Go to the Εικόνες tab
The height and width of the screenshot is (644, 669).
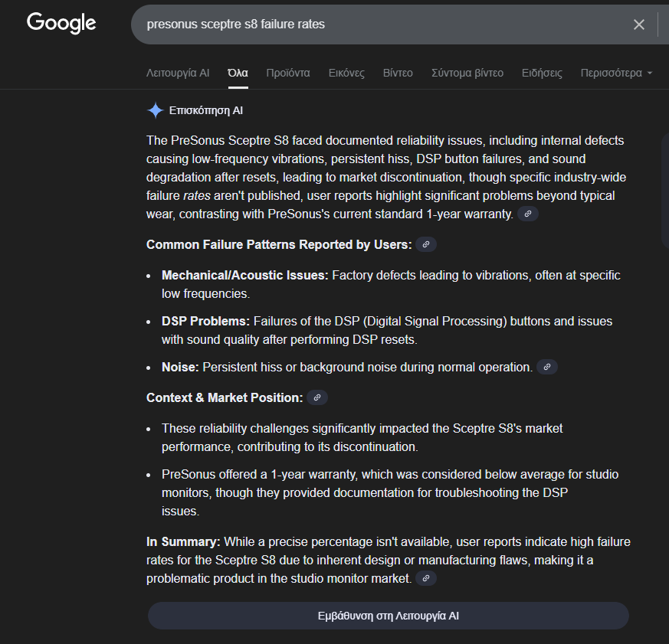point(346,73)
